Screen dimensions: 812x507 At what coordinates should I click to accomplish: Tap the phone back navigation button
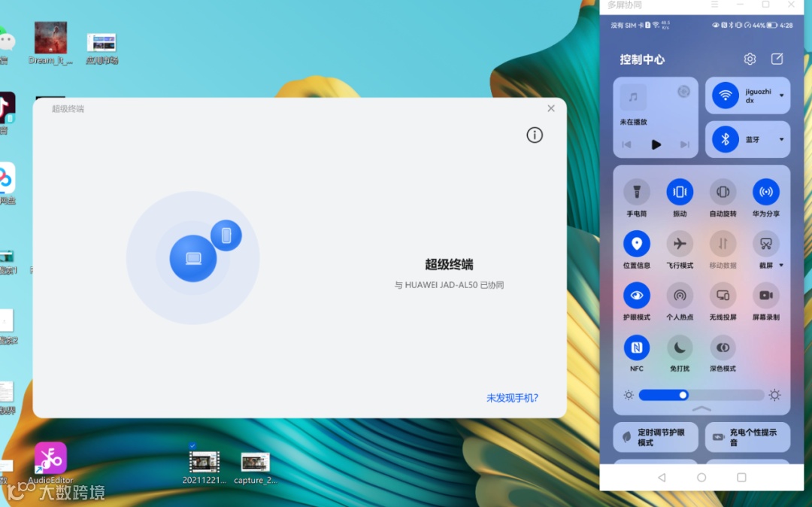662,478
